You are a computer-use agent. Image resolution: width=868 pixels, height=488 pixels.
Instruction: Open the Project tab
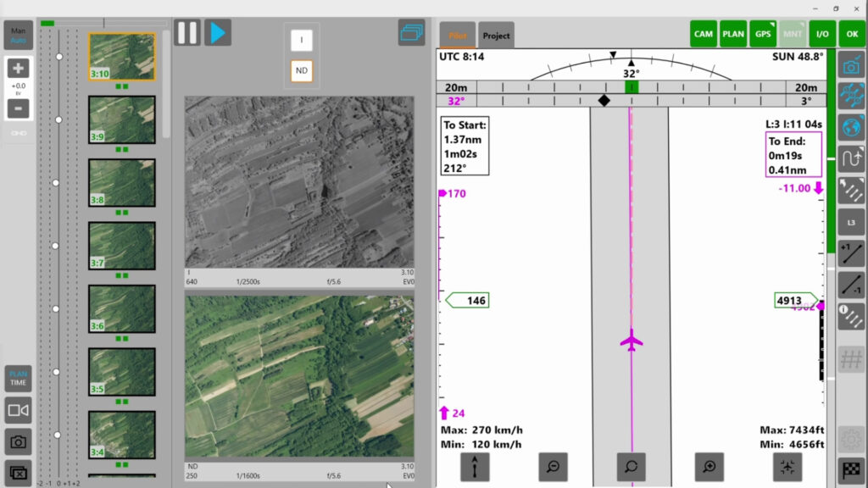496,35
